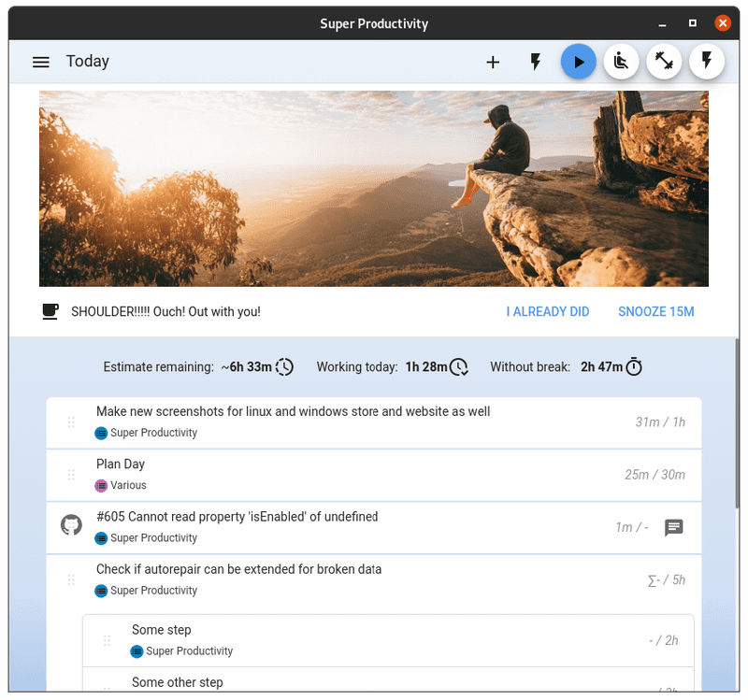Screen dimensions: 748x700
Task: Click the seated person icon button
Action: pos(621,62)
